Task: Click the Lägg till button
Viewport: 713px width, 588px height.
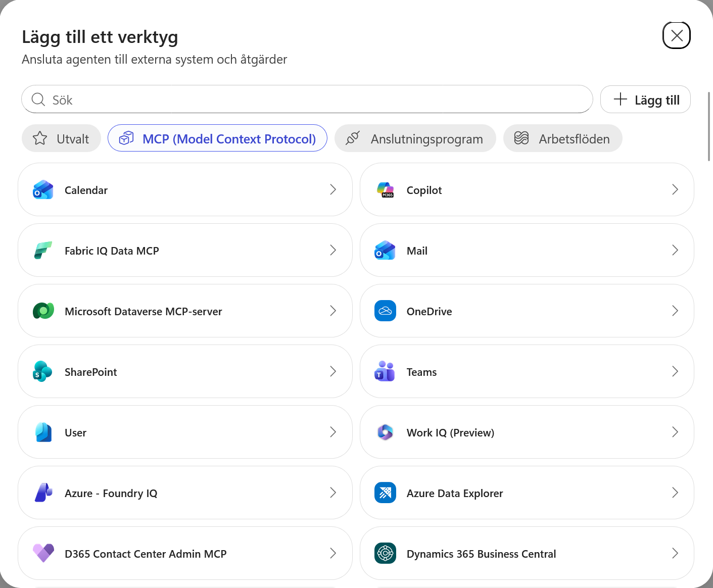Action: (645, 100)
